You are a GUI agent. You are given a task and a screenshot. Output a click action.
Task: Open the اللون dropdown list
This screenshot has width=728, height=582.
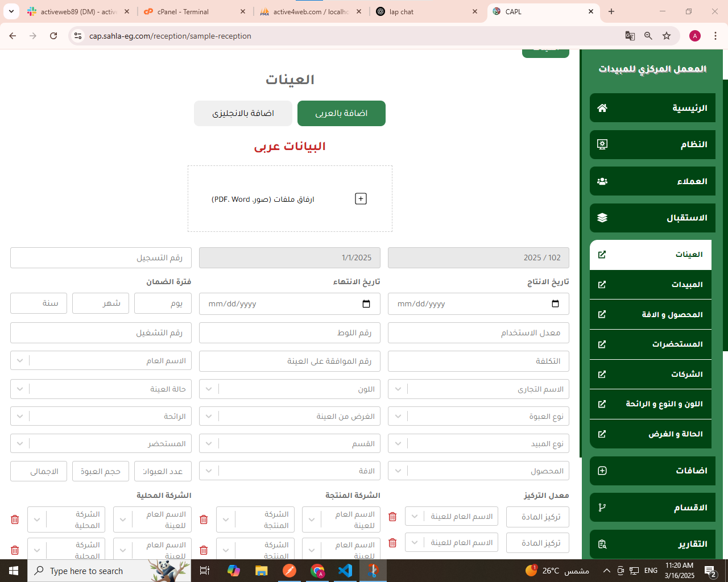pos(209,389)
